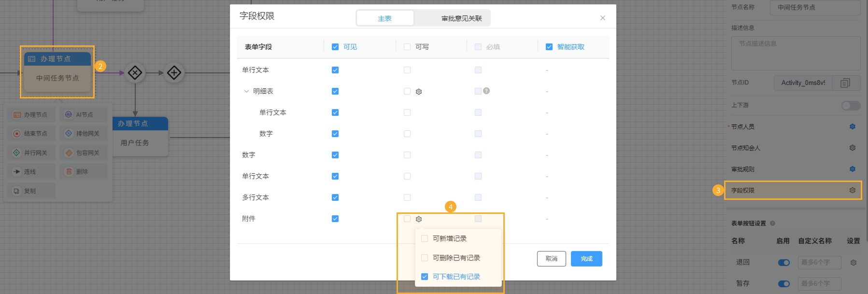The image size is (868, 294).
Task: Toggle the 智能获取 header checkbox
Action: pyautogui.click(x=549, y=47)
